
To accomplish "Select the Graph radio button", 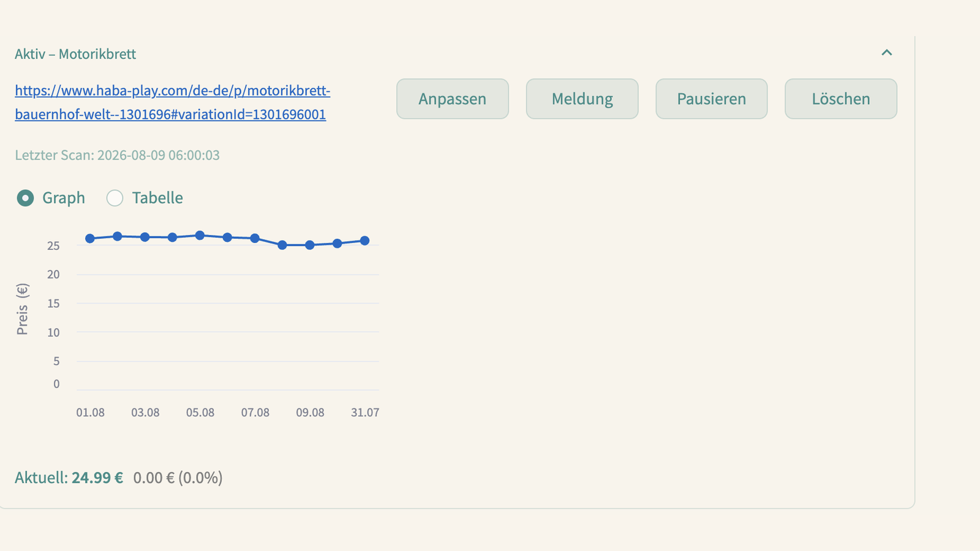I will click(25, 198).
